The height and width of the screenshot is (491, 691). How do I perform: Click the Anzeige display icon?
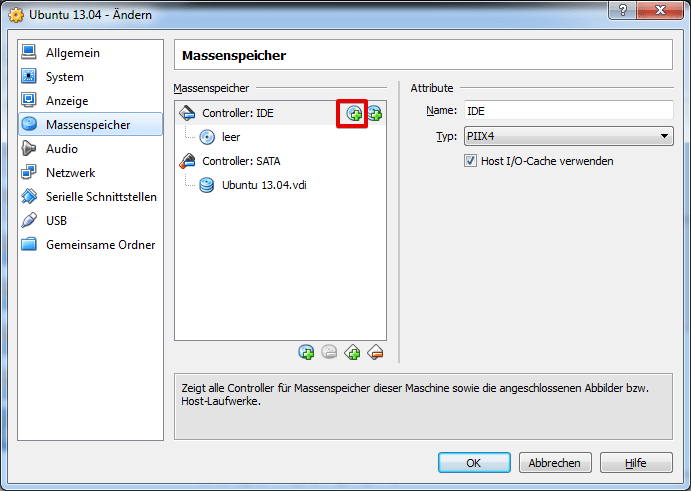coord(29,100)
